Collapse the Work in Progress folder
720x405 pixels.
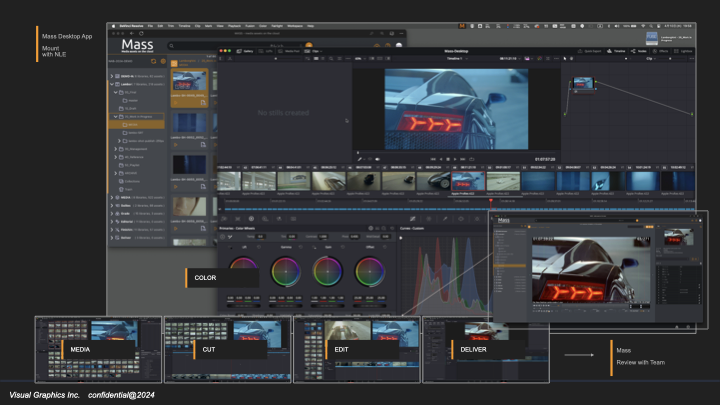coord(116,117)
